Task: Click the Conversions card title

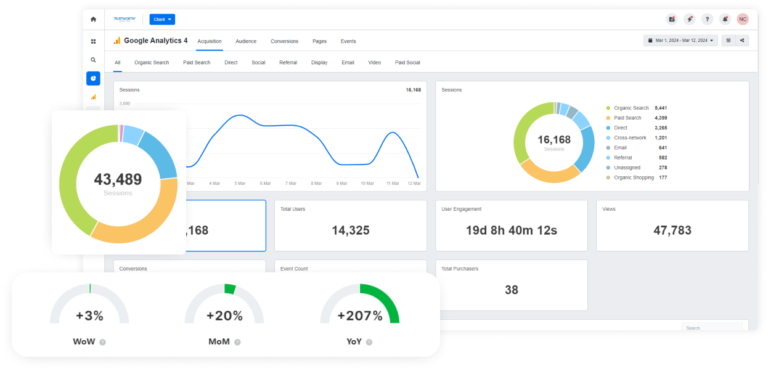Action: [133, 269]
